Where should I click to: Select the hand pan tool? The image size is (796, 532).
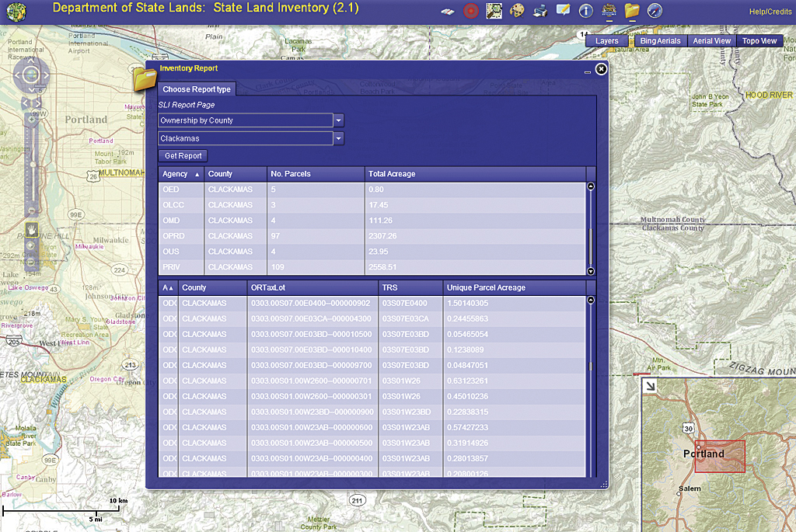pyautogui.click(x=31, y=230)
